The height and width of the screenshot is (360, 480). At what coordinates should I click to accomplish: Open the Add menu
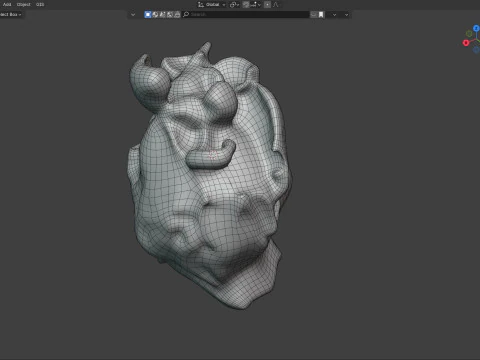click(7, 4)
